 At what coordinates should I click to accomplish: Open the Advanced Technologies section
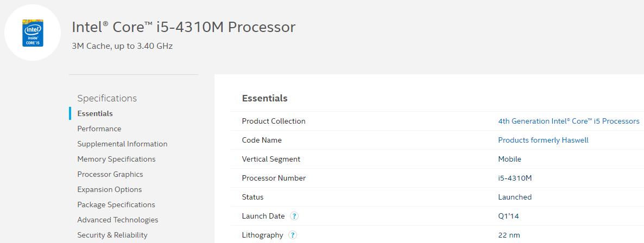point(118,220)
